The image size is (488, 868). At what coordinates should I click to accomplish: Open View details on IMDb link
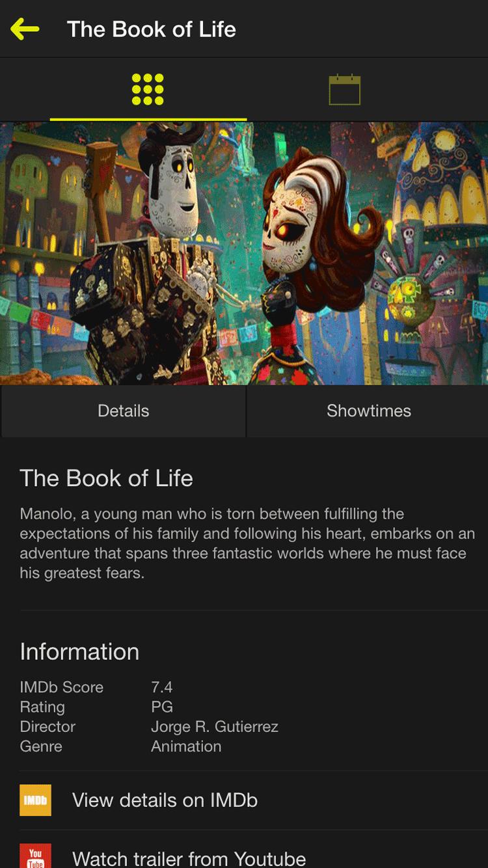(x=165, y=800)
